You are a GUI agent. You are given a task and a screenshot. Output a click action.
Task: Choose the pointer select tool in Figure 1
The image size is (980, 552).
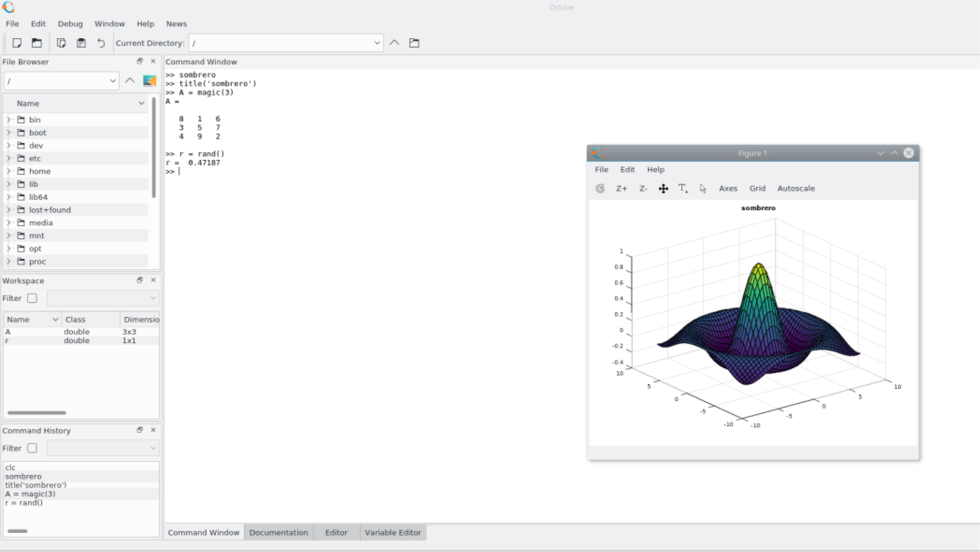click(703, 188)
